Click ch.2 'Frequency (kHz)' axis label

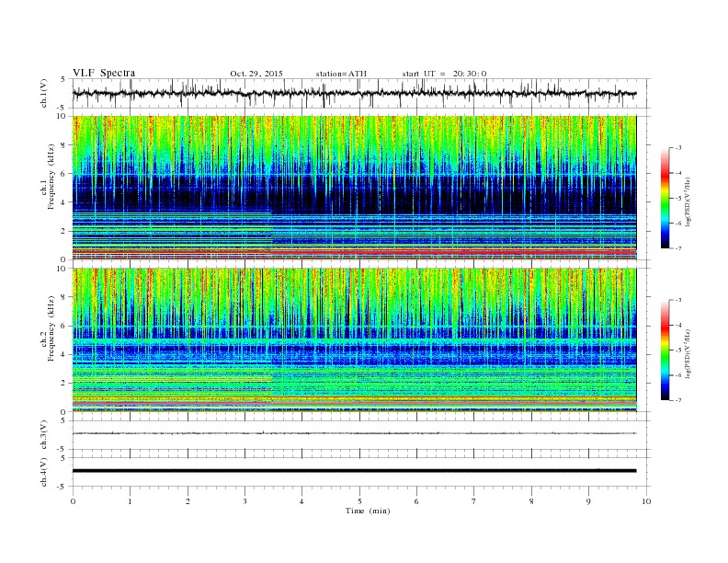[x=51, y=328]
